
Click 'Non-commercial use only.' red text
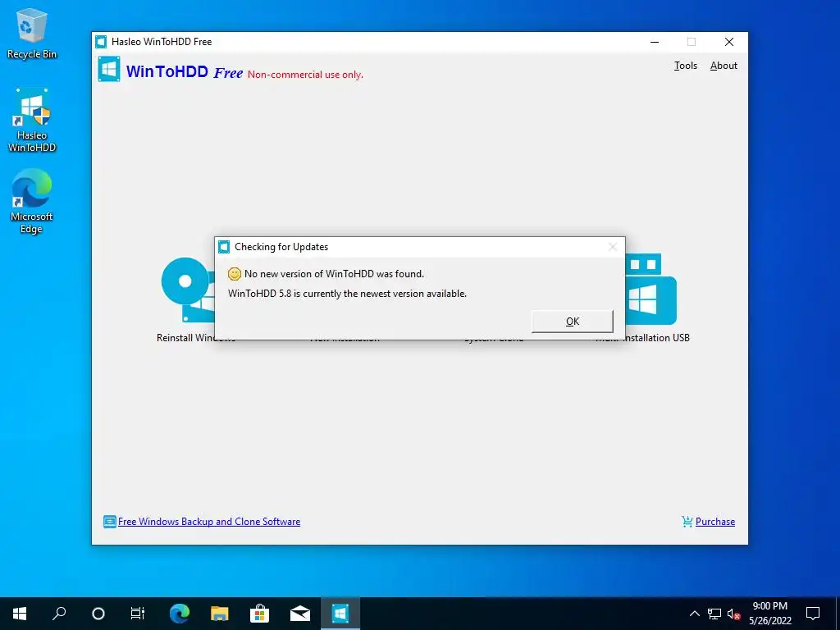click(305, 75)
